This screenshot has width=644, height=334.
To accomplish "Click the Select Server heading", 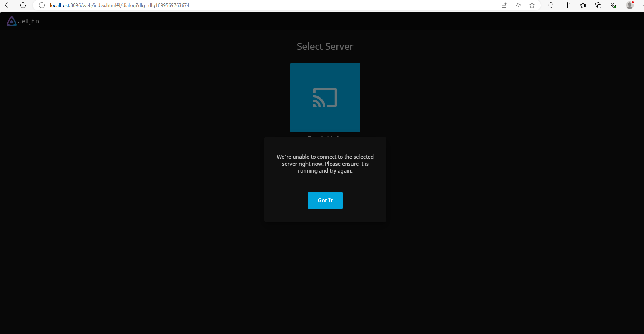I will click(325, 46).
